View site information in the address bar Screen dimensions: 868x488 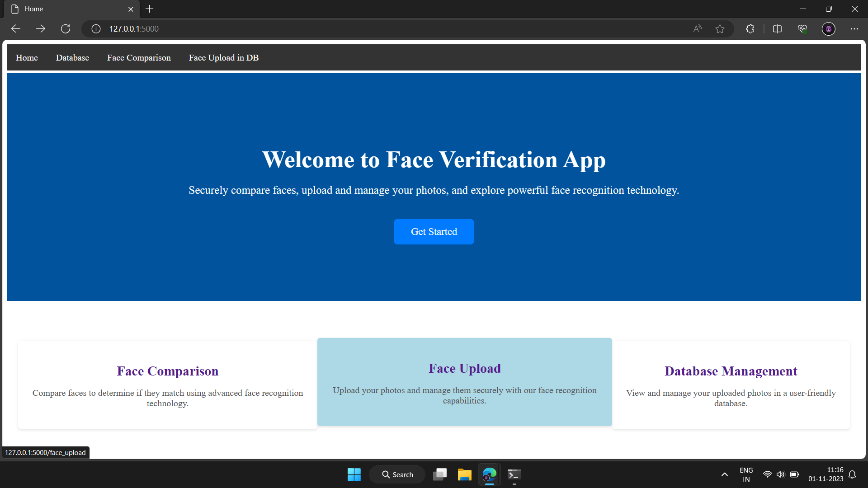(x=95, y=28)
